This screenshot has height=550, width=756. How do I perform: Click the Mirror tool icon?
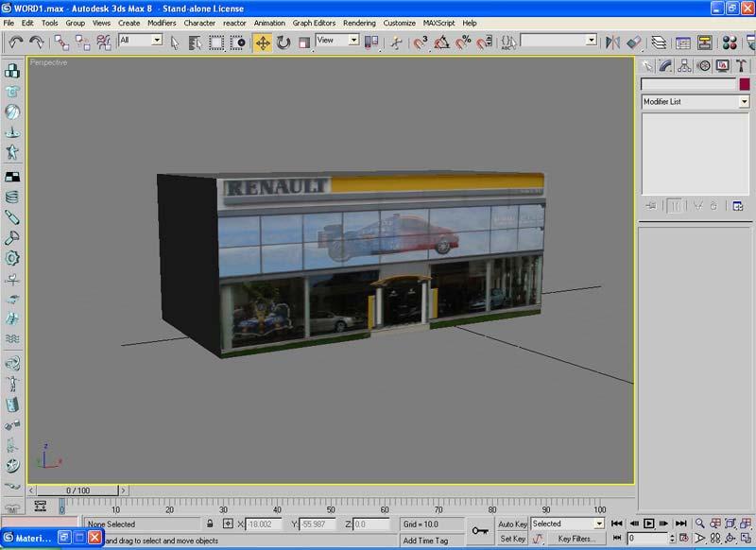612,43
